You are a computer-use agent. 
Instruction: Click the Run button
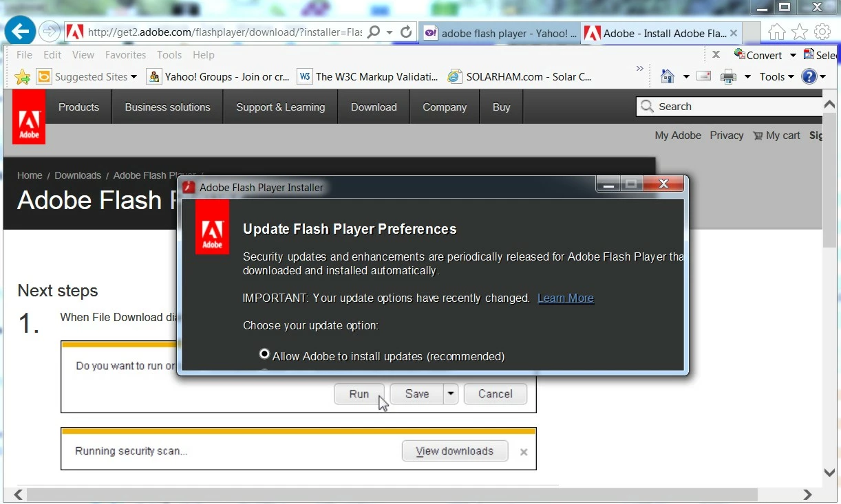point(359,394)
